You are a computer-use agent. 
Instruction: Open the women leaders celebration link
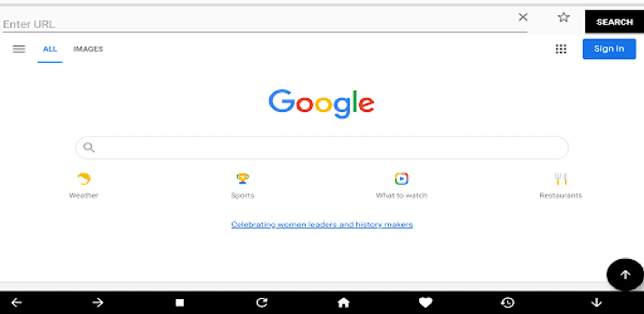point(322,224)
